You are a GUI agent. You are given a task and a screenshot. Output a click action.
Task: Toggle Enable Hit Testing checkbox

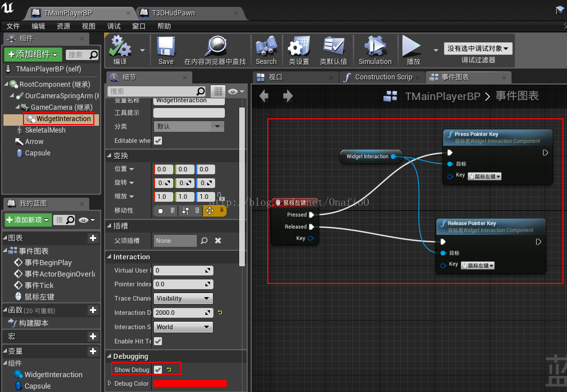(x=158, y=341)
